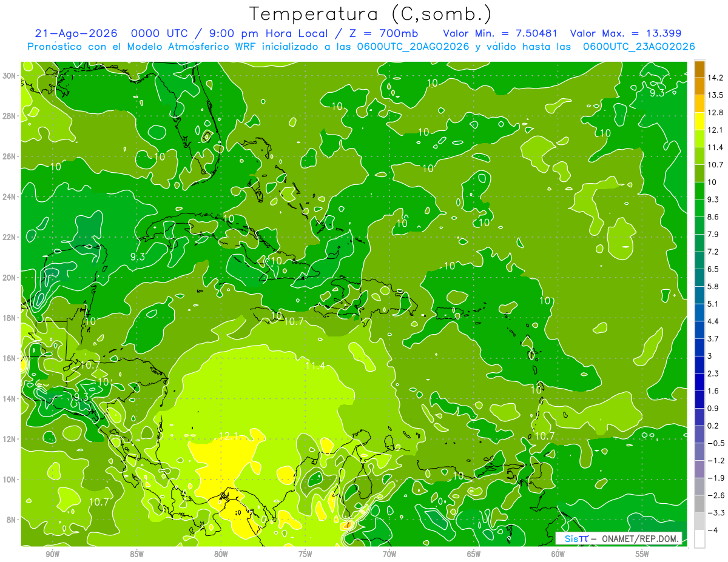Viewport: 728px width, 562px height.
Task: Click the latitude axis label "26N"
Action: click(x=9, y=156)
